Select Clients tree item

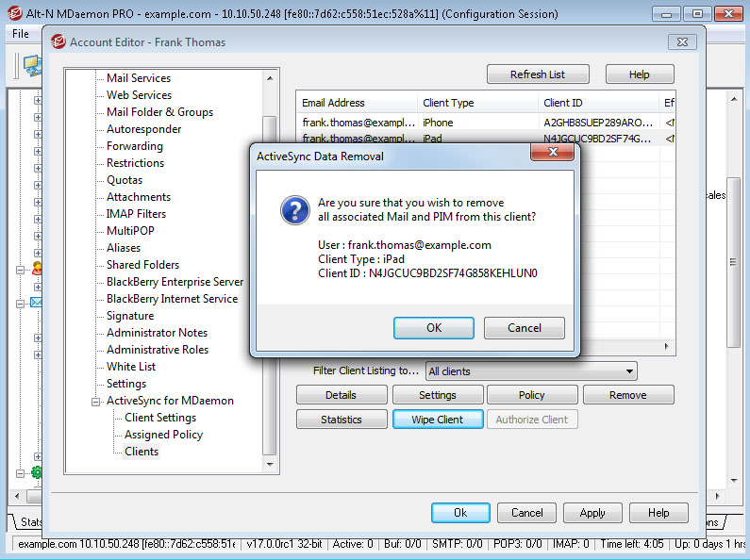click(x=142, y=452)
